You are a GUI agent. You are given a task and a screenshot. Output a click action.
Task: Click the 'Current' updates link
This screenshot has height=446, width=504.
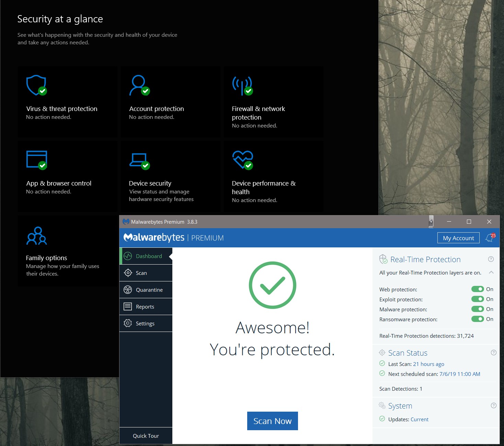[420, 419]
